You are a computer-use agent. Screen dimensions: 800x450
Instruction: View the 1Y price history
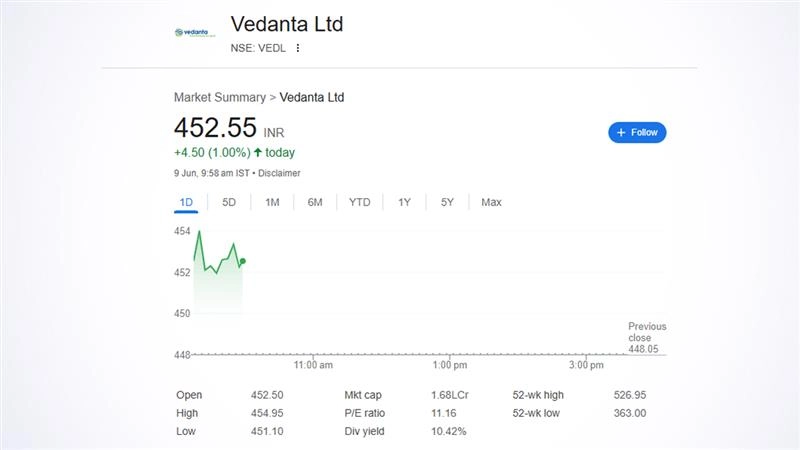pos(404,202)
